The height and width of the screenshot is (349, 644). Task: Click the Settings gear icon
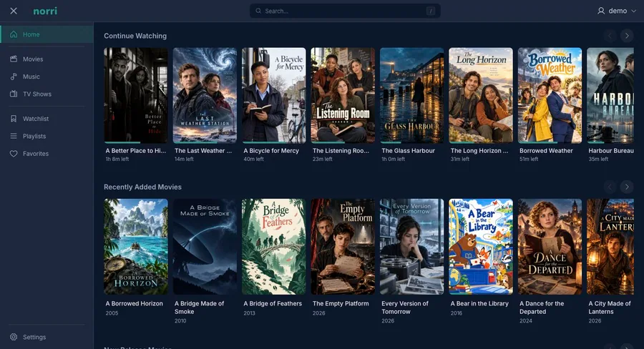pyautogui.click(x=14, y=337)
